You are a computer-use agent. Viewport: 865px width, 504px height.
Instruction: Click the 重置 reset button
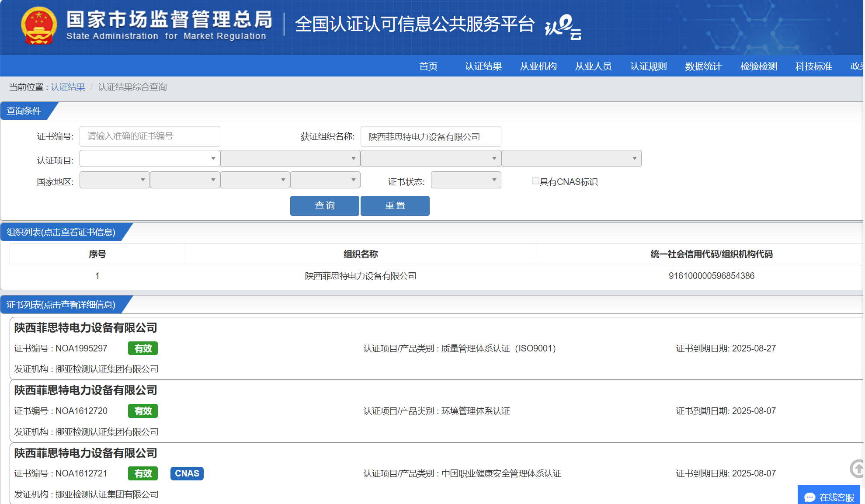395,205
